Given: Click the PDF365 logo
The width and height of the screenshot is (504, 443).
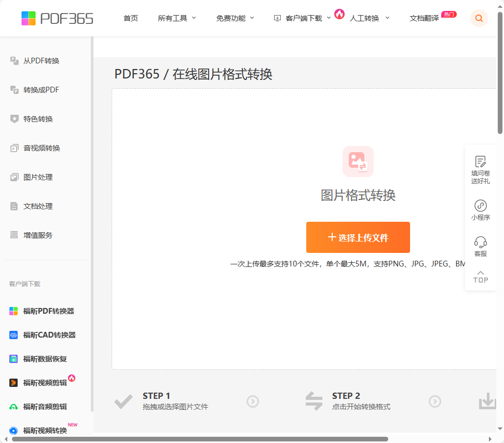Looking at the screenshot, I should tap(57, 18).
